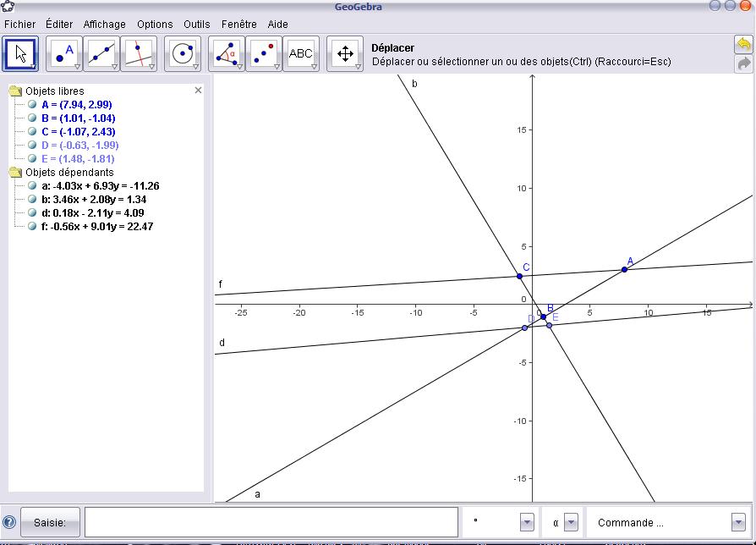Collapse the Objets dépendants folder
The image size is (756, 545).
15,173
